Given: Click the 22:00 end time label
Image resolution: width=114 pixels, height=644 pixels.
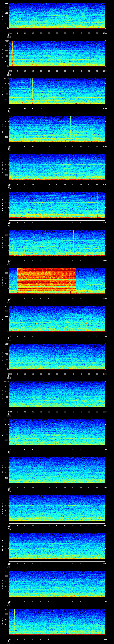Looking at the screenshot, I should (x=105, y=298).
